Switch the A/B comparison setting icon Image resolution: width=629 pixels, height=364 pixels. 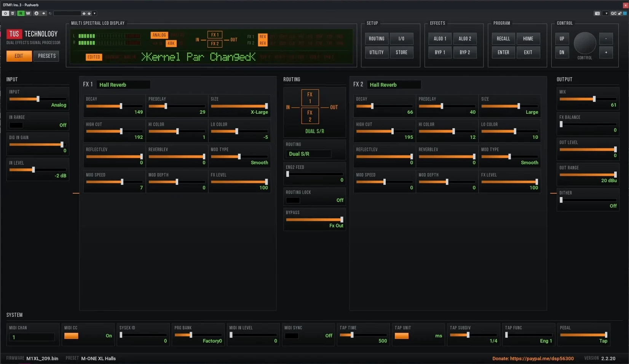[37, 13]
